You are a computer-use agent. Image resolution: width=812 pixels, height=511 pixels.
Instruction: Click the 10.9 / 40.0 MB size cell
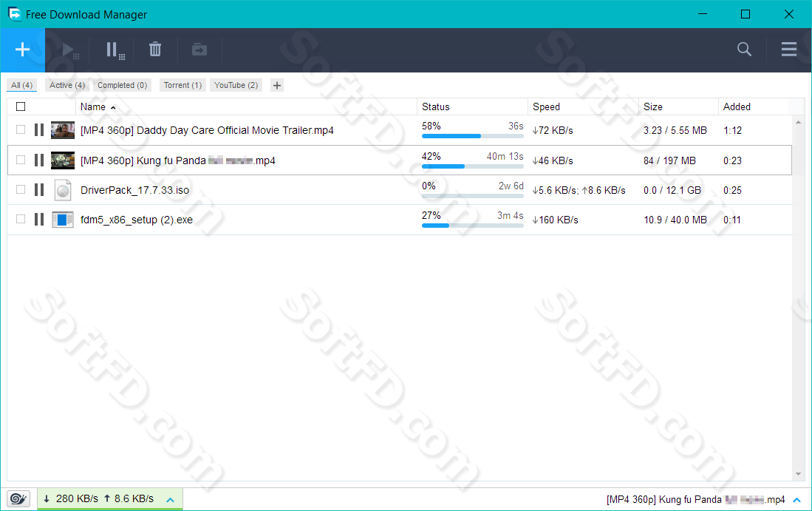[675, 220]
